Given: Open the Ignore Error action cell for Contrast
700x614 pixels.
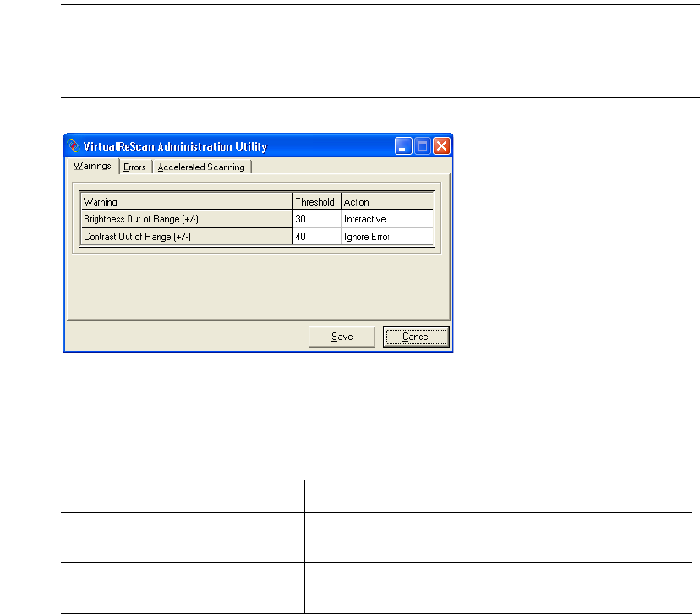Looking at the screenshot, I should click(387, 237).
